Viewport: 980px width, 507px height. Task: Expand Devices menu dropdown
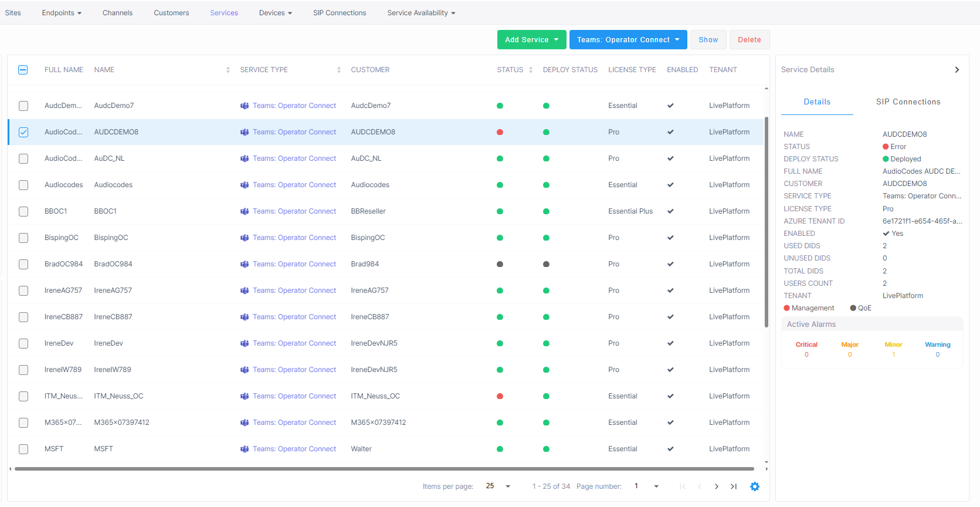tap(276, 13)
